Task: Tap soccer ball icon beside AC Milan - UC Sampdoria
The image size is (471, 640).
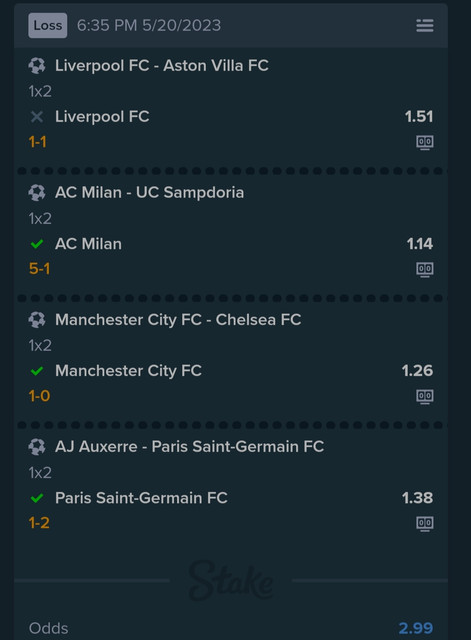Action: [37, 193]
